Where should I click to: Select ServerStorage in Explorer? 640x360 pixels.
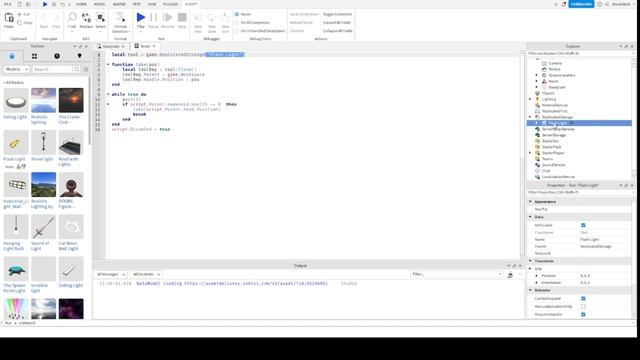coord(553,135)
